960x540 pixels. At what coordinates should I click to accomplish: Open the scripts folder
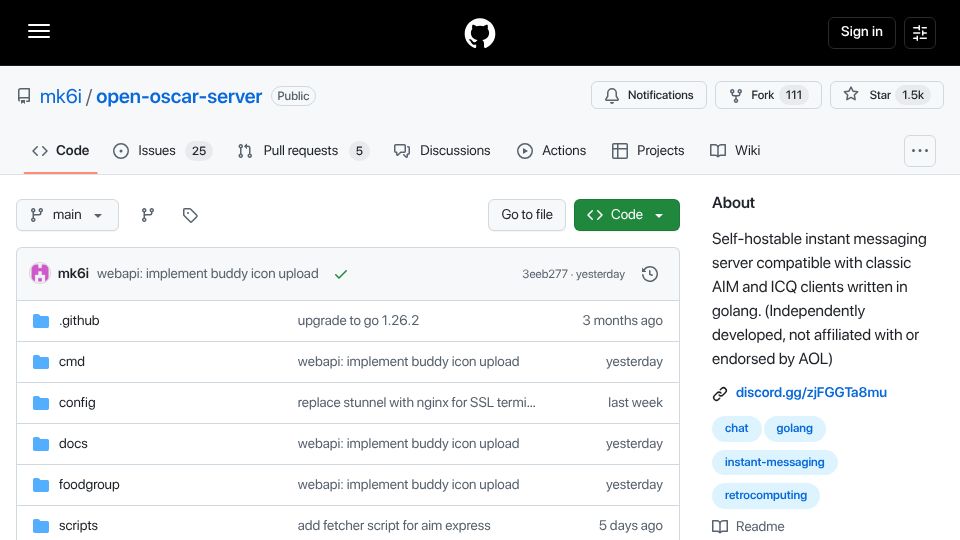click(78, 526)
